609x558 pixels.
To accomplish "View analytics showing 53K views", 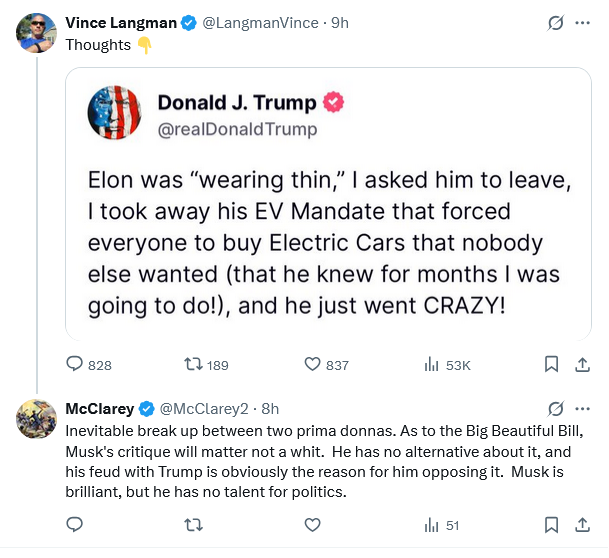I will pyautogui.click(x=432, y=365).
